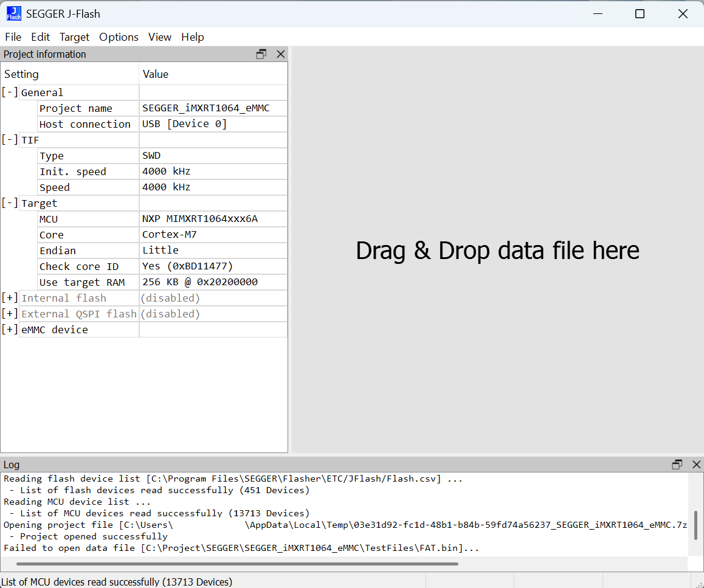704x588 pixels.
Task: Click the SEGGER J-Flash app icon
Action: pos(13,13)
